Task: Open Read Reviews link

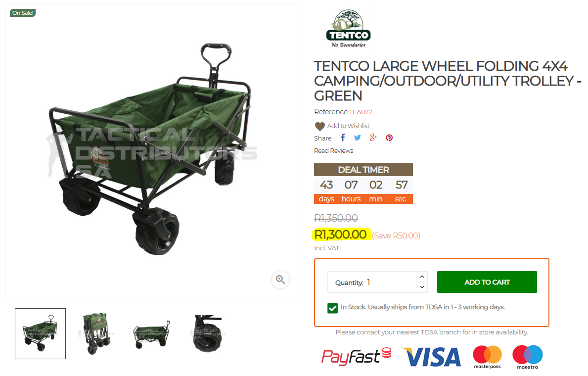Action: point(333,150)
